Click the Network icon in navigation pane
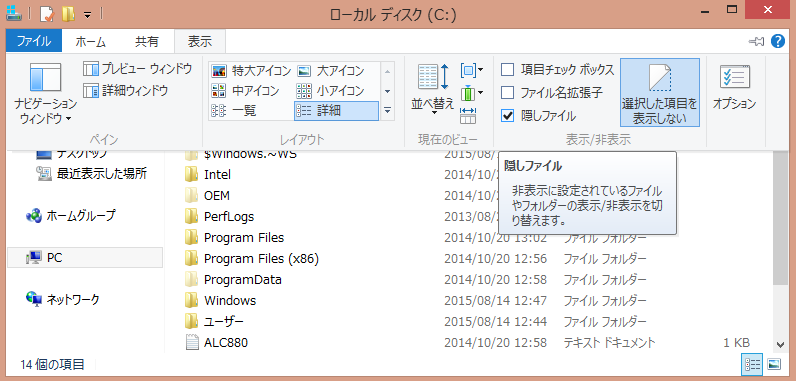 click(34, 299)
